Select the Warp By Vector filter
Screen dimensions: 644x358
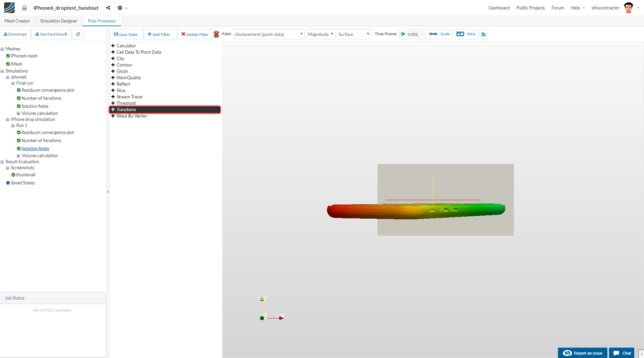click(132, 116)
